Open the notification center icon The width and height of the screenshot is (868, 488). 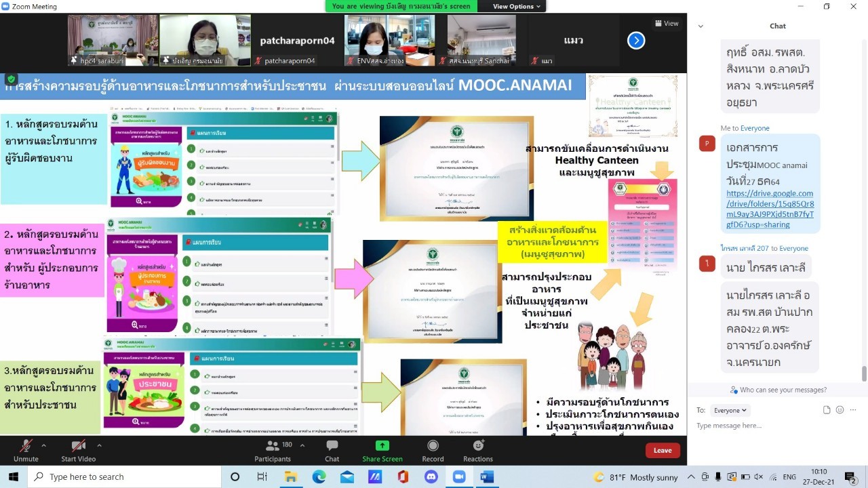(851, 477)
